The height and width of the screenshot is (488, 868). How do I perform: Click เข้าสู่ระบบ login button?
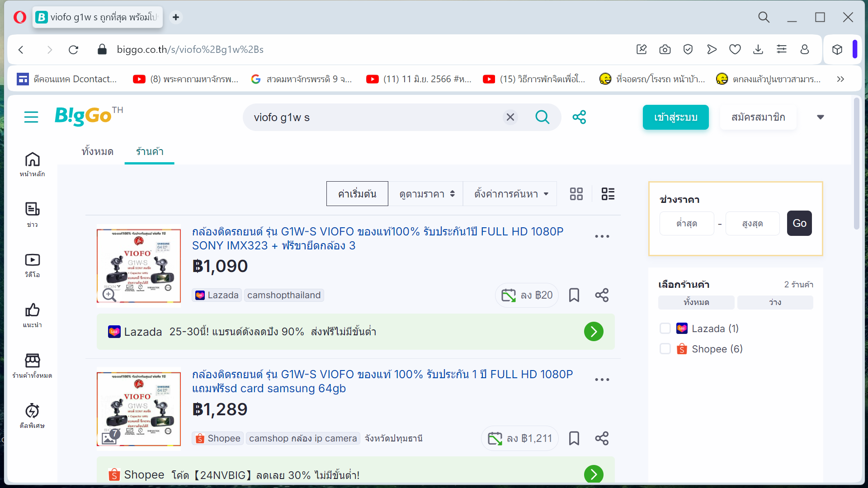[x=675, y=117]
